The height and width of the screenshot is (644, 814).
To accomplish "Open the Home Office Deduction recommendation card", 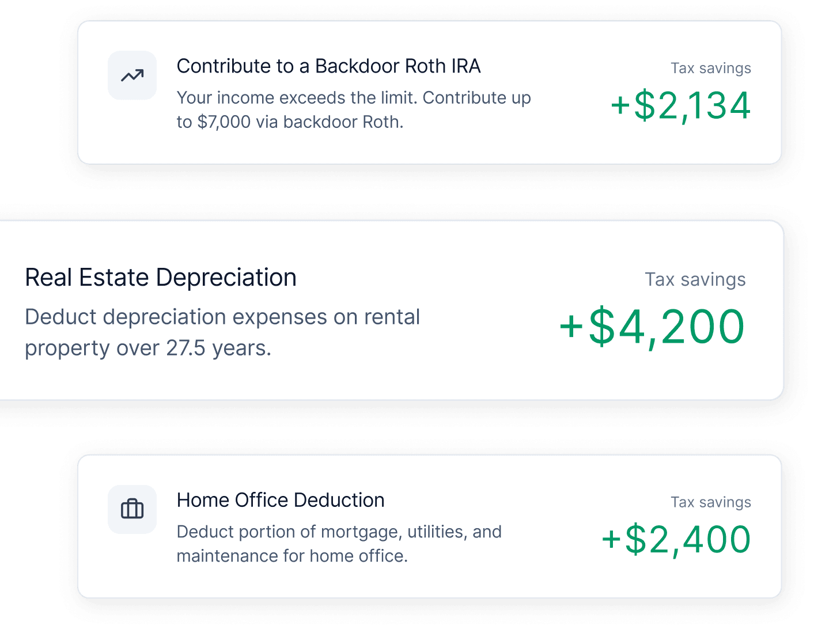I will coord(430,526).
